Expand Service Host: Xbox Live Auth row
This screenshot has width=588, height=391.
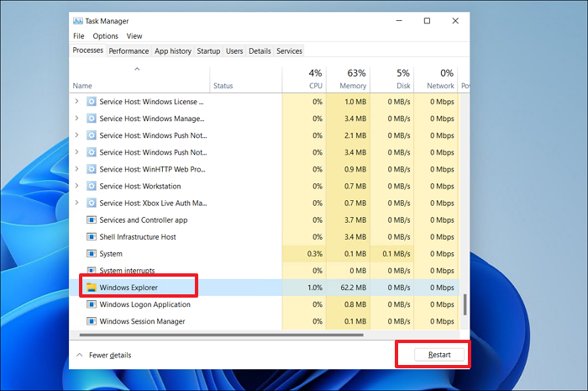77,203
